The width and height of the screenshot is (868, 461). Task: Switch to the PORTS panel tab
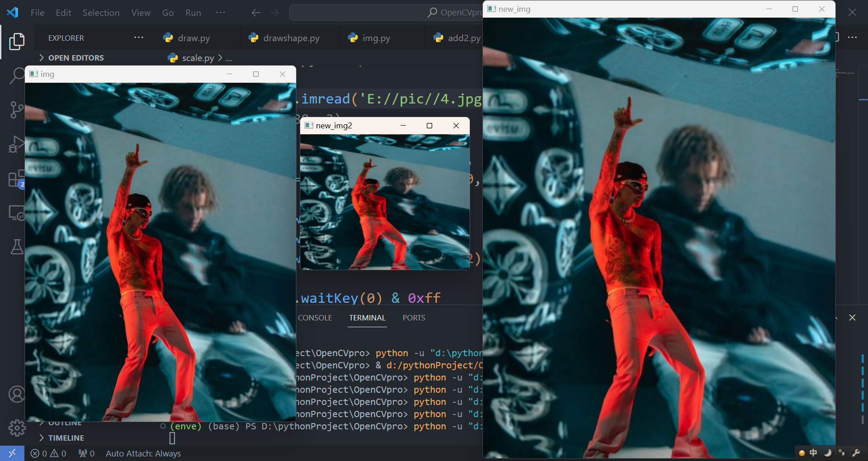(414, 318)
